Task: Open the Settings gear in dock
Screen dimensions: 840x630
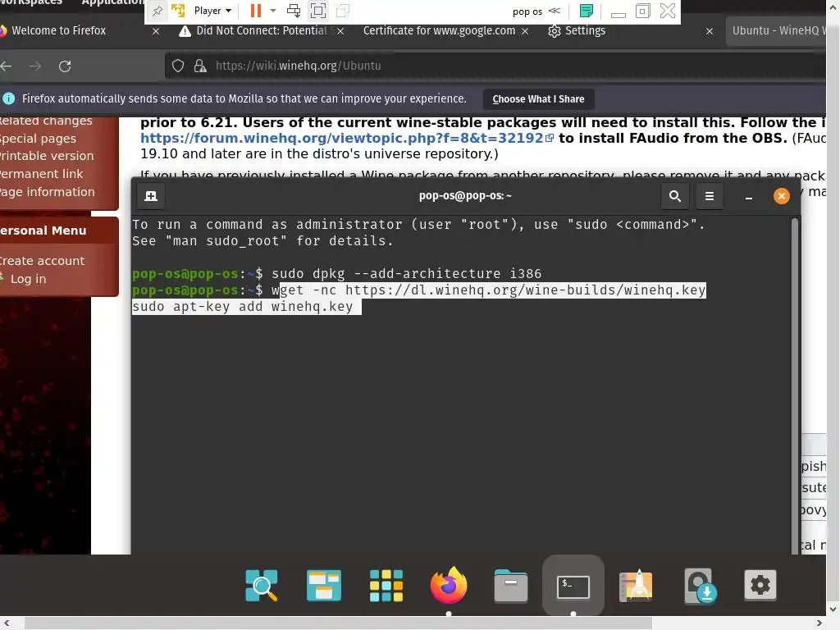Action: [760, 585]
